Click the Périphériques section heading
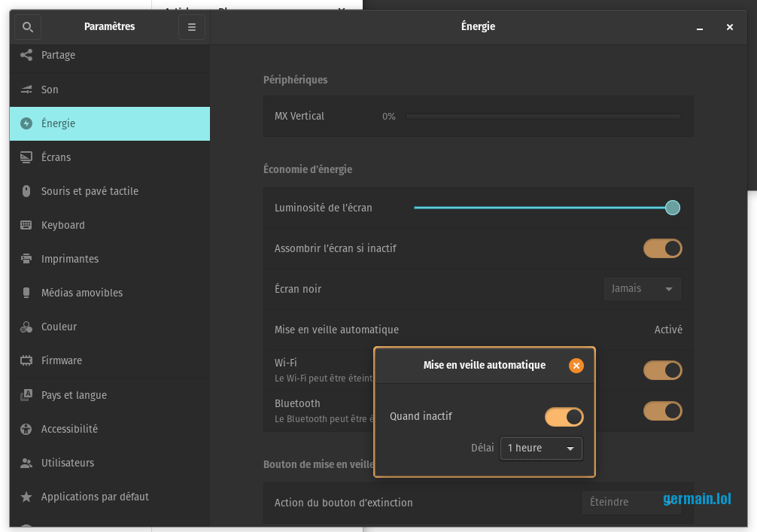Screen dimensions: 757x532 (296, 80)
